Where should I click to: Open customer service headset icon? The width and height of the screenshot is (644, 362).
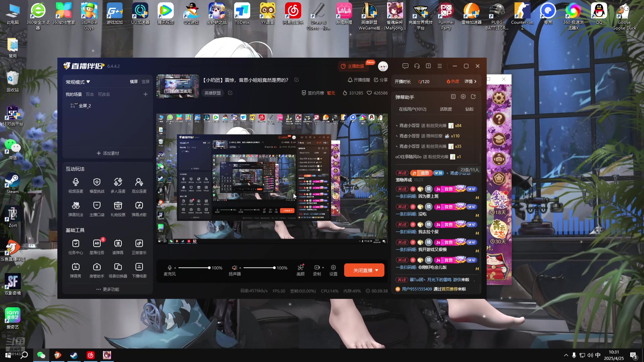(x=417, y=66)
